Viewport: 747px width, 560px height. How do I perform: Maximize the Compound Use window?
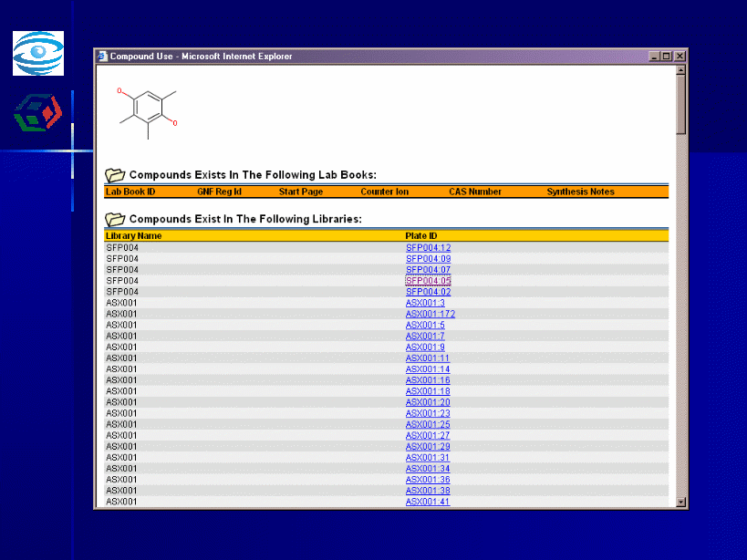tap(668, 57)
